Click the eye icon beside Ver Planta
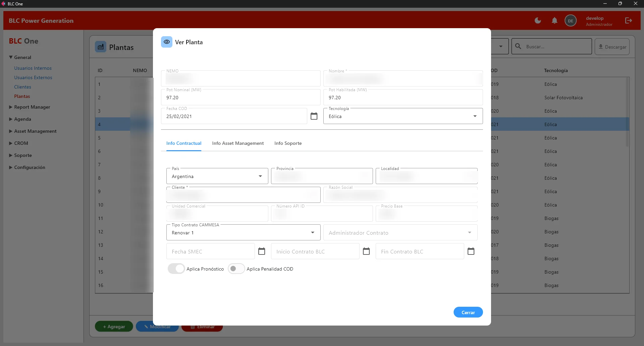Image resolution: width=644 pixels, height=346 pixels. click(167, 42)
